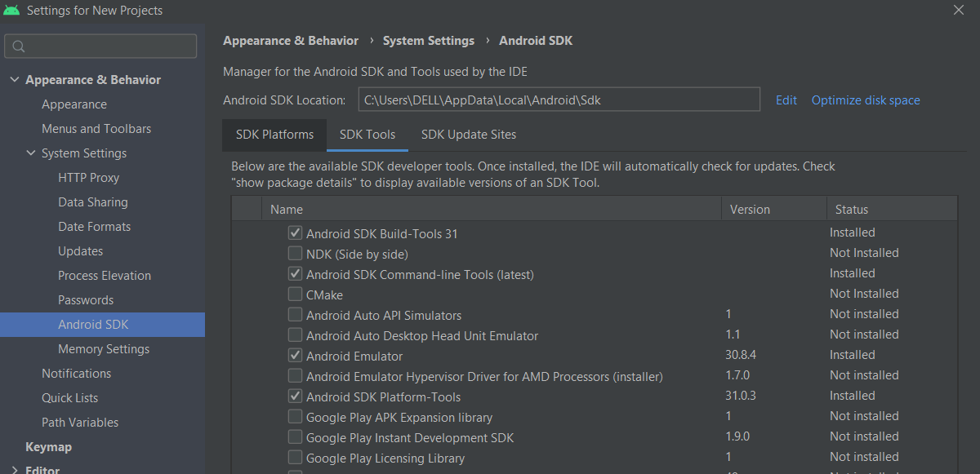Click Not Installed status for CMake row

coord(864,294)
